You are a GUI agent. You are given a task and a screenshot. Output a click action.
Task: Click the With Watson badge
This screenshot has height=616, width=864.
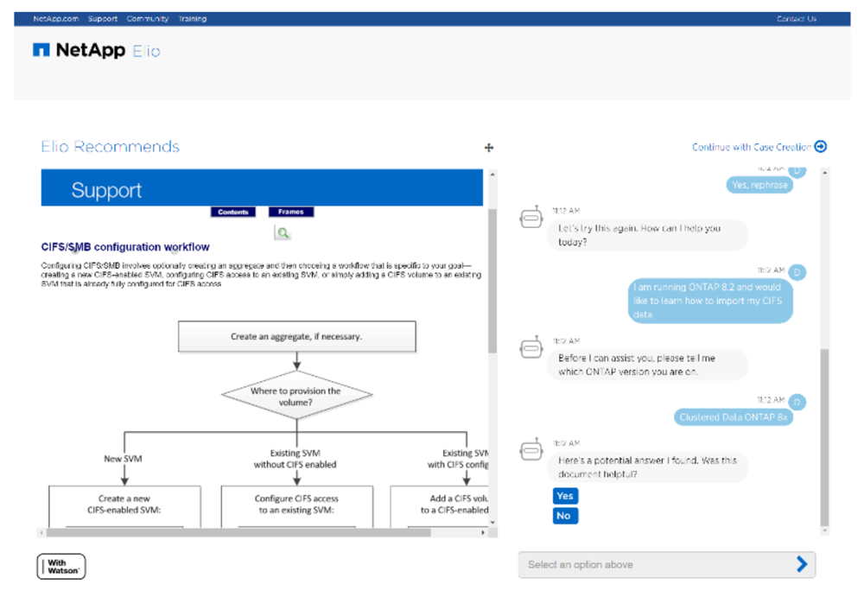61,567
